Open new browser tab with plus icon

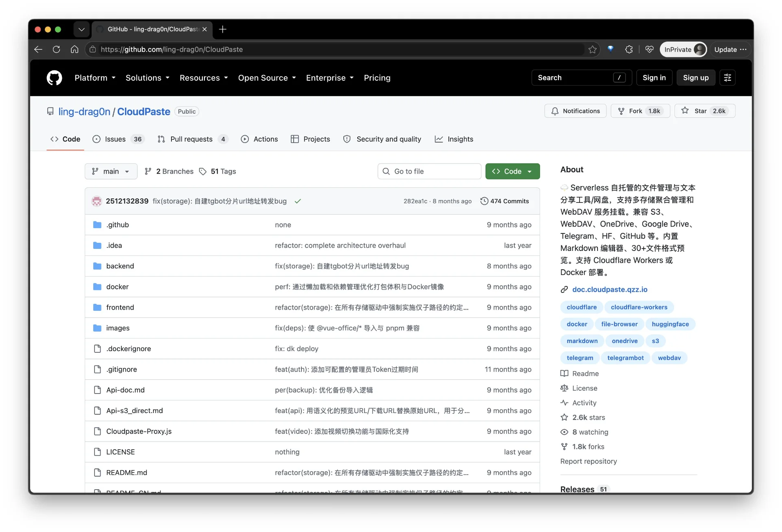[222, 29]
